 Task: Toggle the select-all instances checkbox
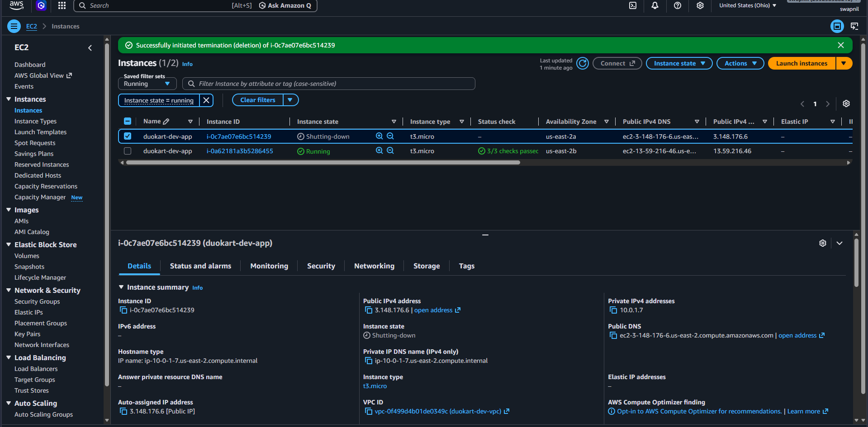coord(128,121)
